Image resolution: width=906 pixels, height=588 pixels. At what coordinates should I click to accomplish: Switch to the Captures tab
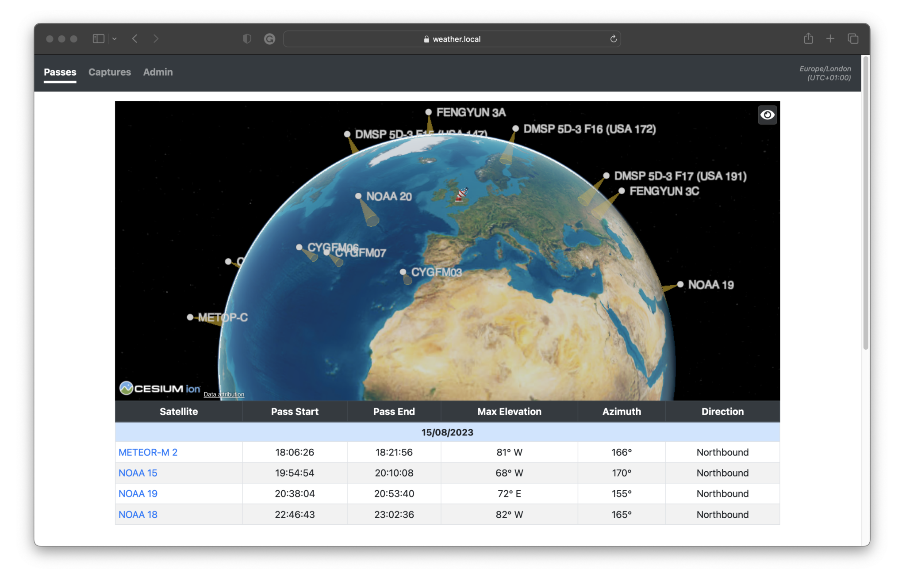coord(109,72)
